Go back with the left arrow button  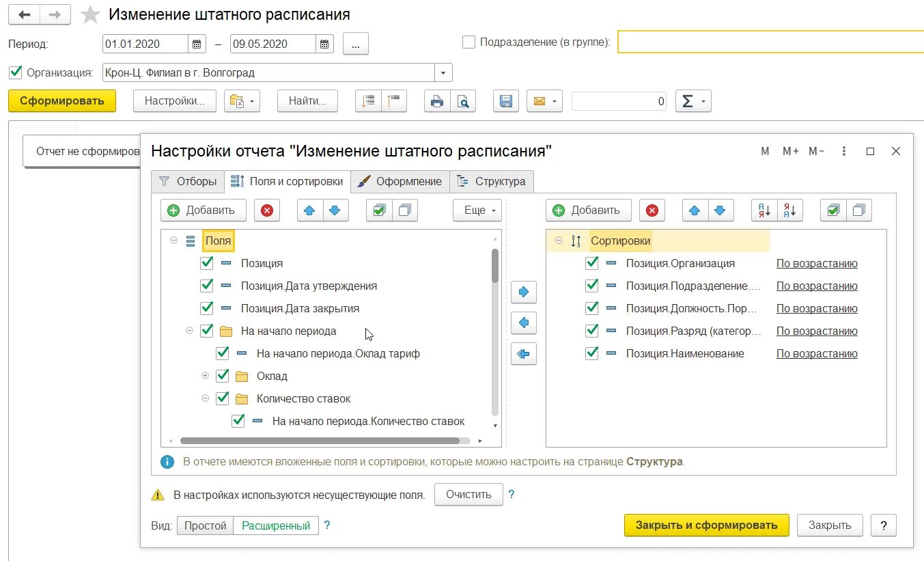[25, 14]
